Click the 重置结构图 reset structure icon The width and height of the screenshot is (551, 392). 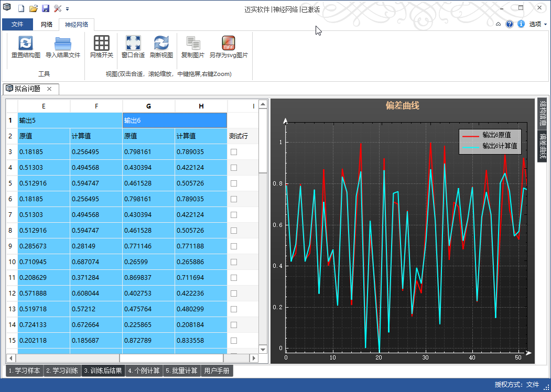coord(26,43)
